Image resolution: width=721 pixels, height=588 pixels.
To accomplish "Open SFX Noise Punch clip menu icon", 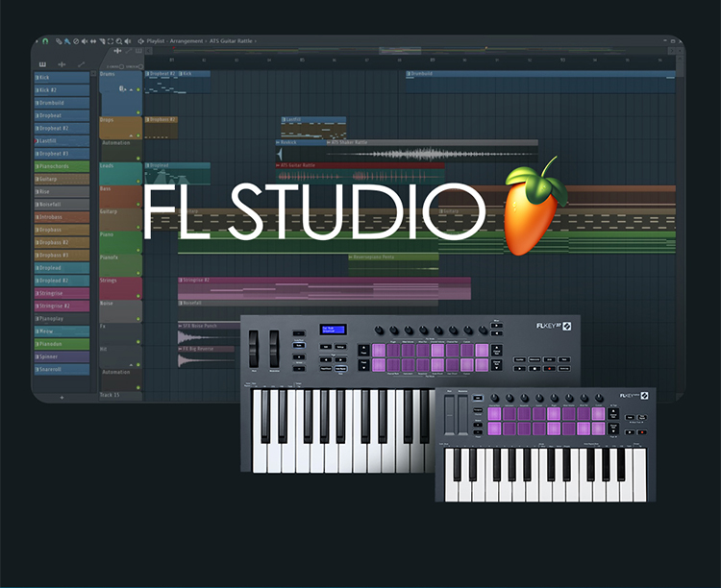I will coord(181,326).
